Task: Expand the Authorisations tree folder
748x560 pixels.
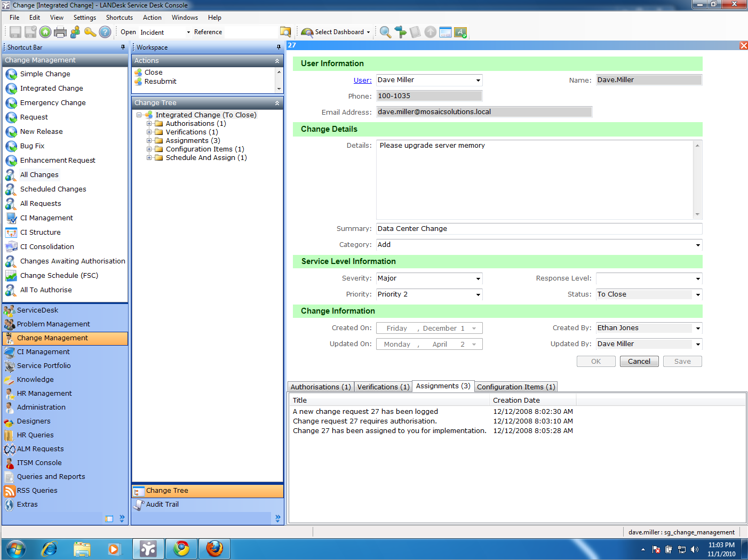Action: (x=149, y=124)
